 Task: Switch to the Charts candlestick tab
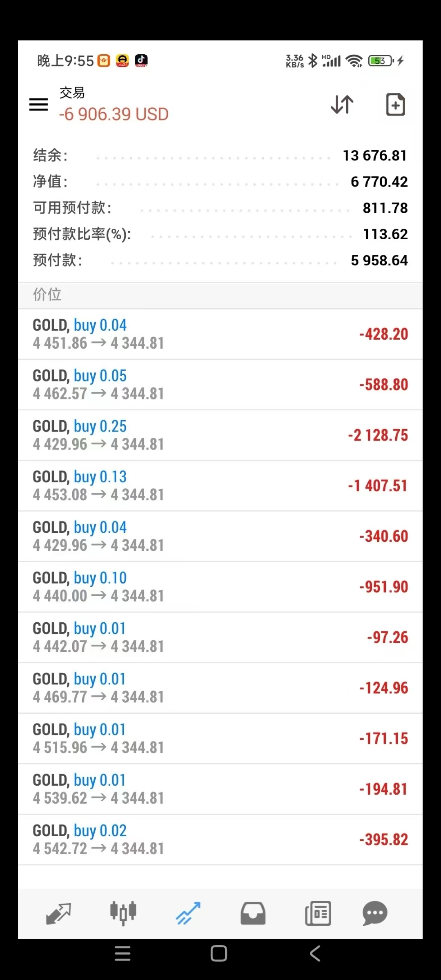[123, 913]
